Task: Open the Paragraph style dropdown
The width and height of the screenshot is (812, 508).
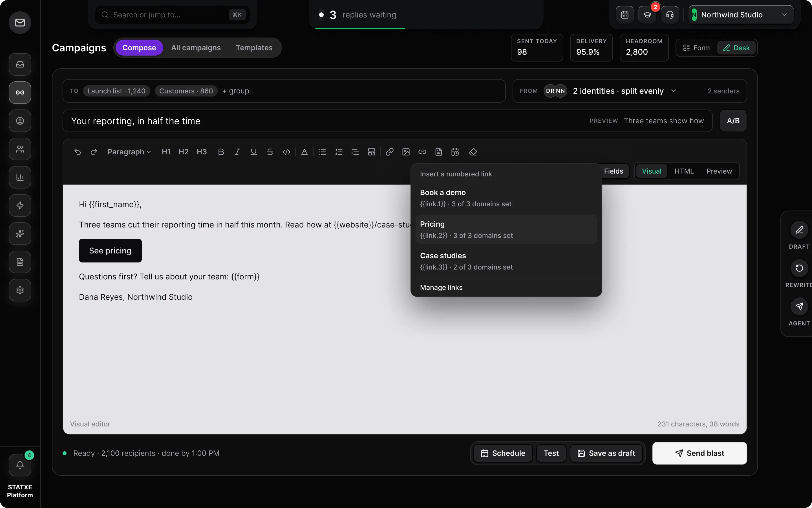Action: click(x=129, y=152)
